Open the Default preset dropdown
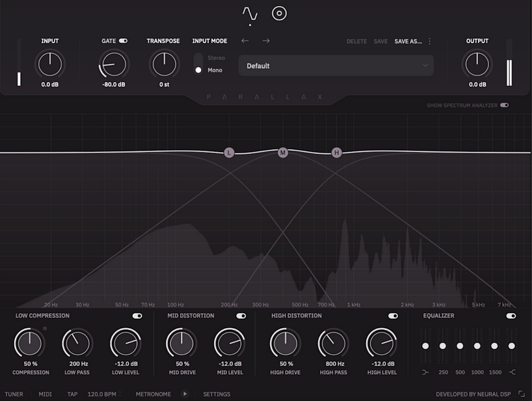The width and height of the screenshot is (532, 401). pyautogui.click(x=336, y=66)
